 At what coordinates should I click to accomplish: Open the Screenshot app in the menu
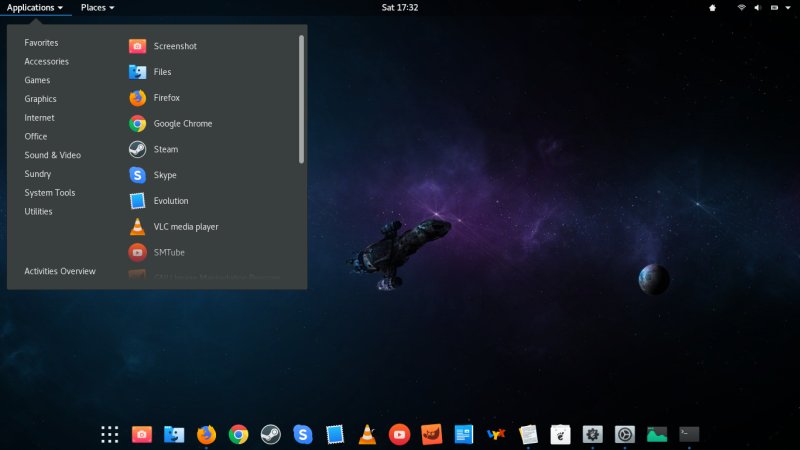[x=174, y=46]
